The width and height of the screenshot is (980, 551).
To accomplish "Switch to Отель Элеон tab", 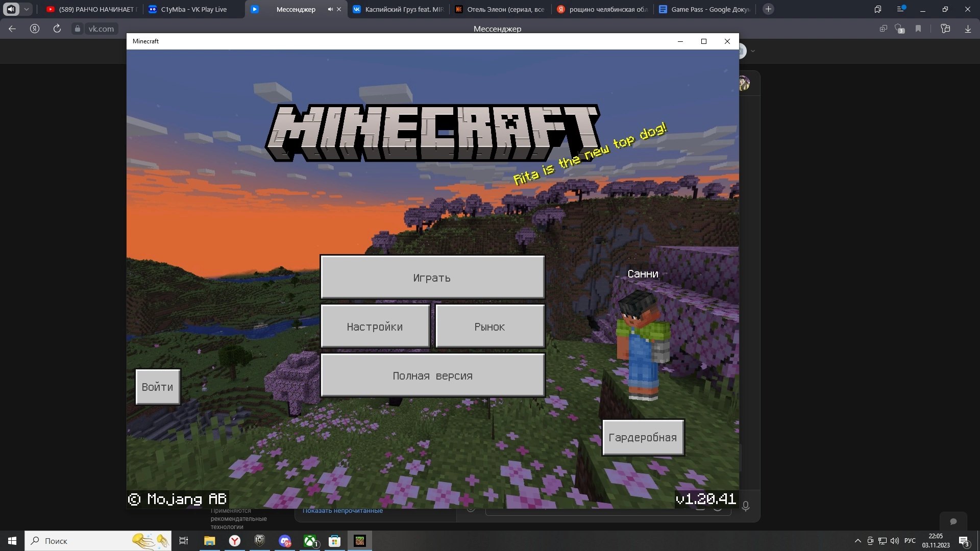I will pyautogui.click(x=500, y=9).
